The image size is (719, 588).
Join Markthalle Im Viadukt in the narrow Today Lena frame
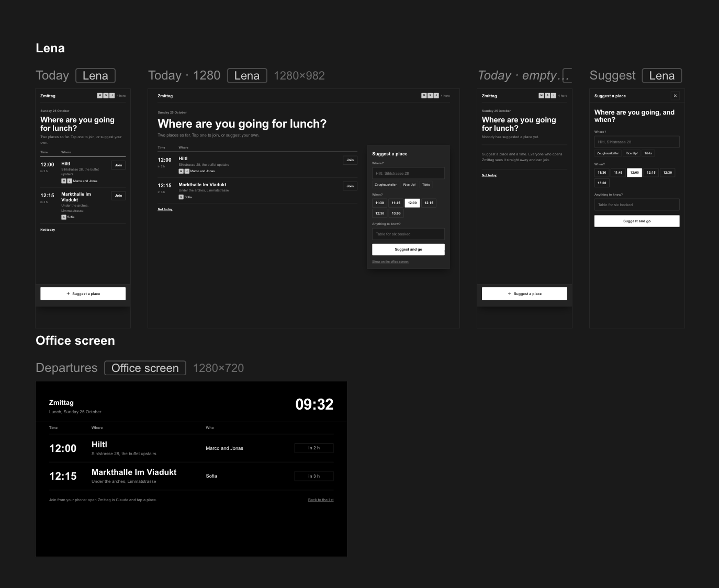118,196
